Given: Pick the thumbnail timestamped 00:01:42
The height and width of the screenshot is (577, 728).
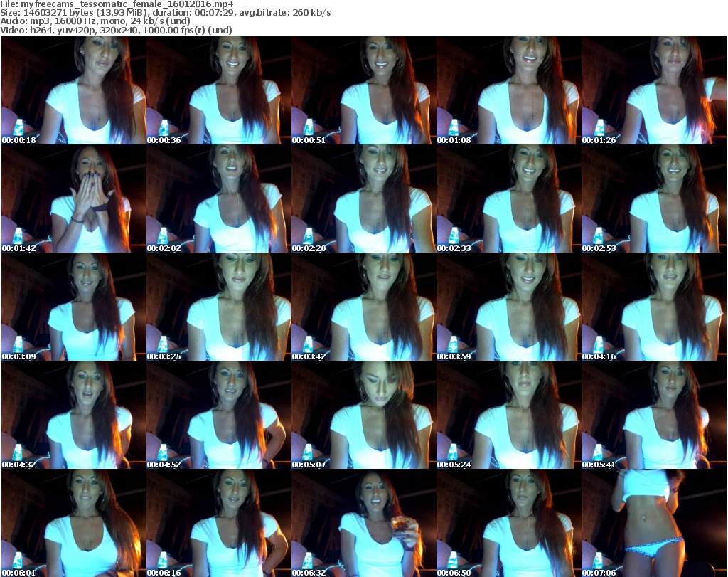Looking at the screenshot, I should 74,198.
